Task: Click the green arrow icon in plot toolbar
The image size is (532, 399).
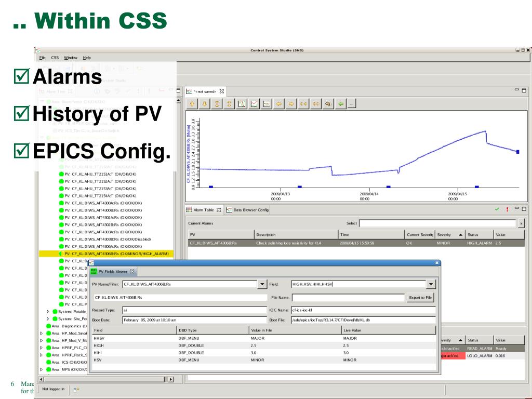Action: 341,104
